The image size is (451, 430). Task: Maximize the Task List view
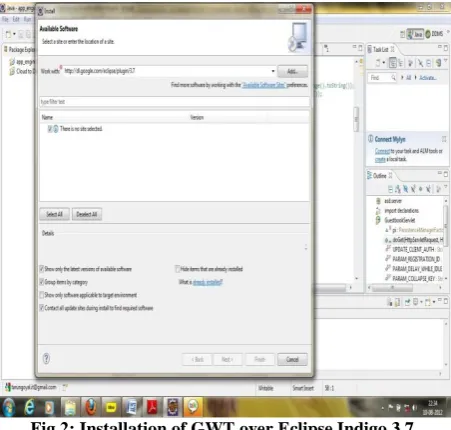(x=446, y=48)
